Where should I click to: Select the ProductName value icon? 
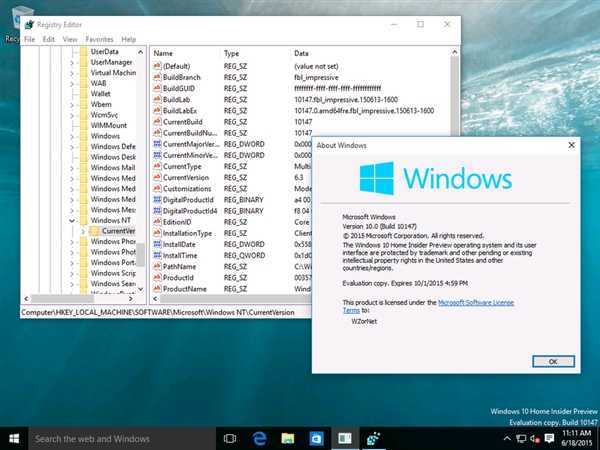coord(157,289)
